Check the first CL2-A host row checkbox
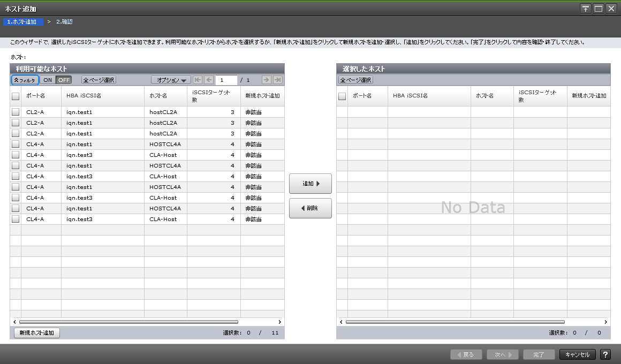621x364 pixels. [14, 112]
